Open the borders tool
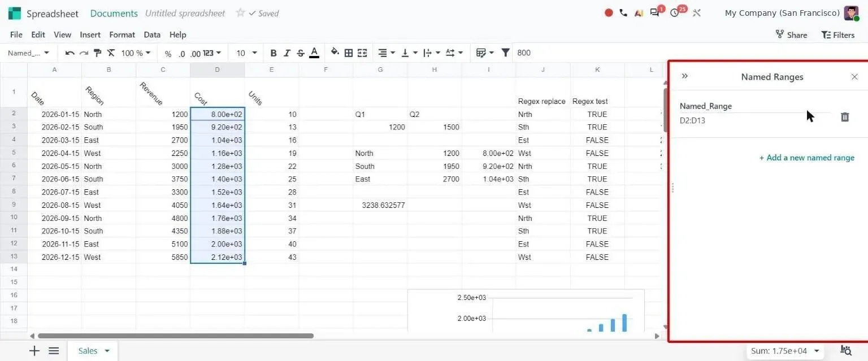Image resolution: width=868 pixels, height=361 pixels. [349, 53]
